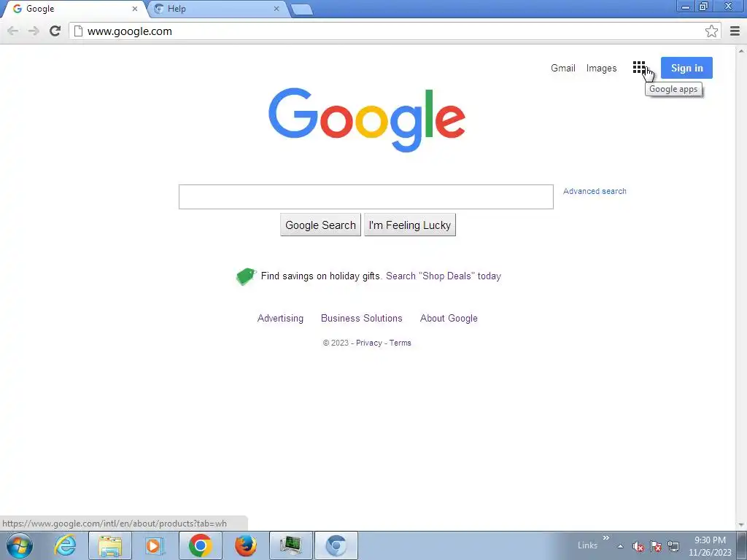Click the green shopping tag icon
Viewport: 747px width, 560px height.
[246, 276]
